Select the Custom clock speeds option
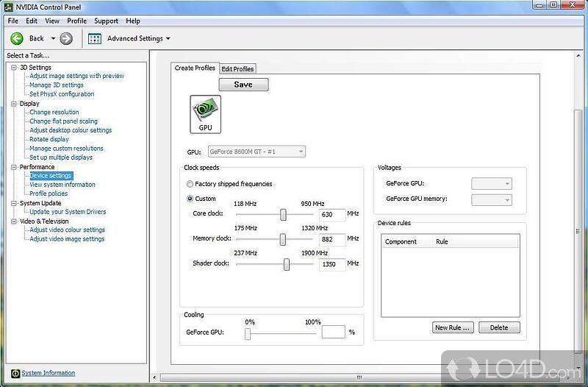The width and height of the screenshot is (588, 387). pos(190,199)
